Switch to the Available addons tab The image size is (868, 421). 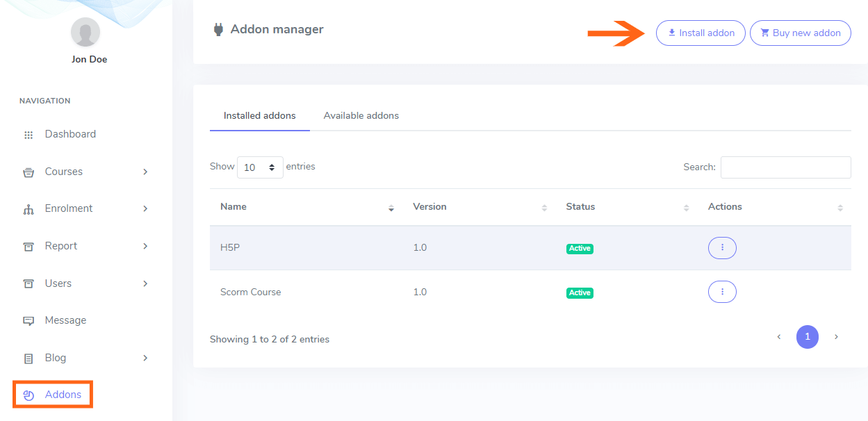[361, 115]
